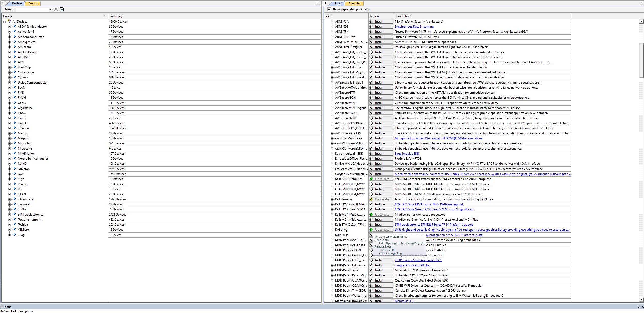644x313 pixels.
Task: Click Install+ button for ARM::TFM-Test
Action: coord(381,37)
